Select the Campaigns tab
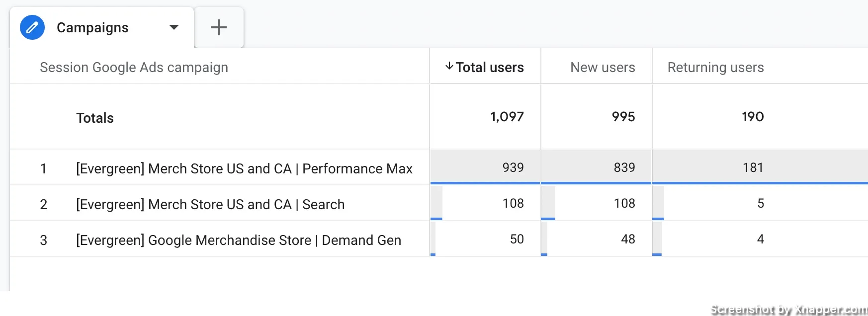The width and height of the screenshot is (868, 316). click(101, 27)
